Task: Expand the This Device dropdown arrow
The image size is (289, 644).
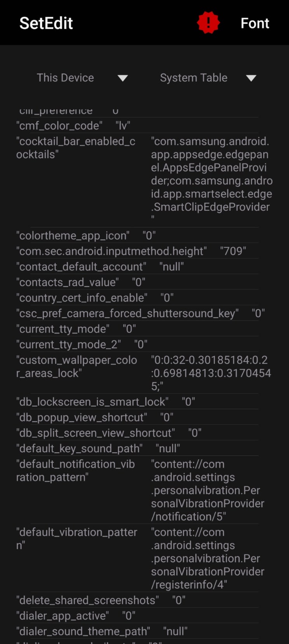Action: [123, 78]
